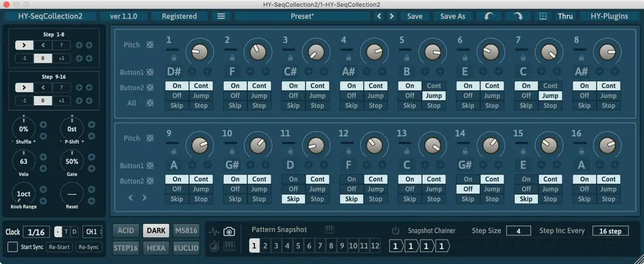Click the Snapshot Chainer power icon
This screenshot has width=644, height=264.
click(x=395, y=231)
